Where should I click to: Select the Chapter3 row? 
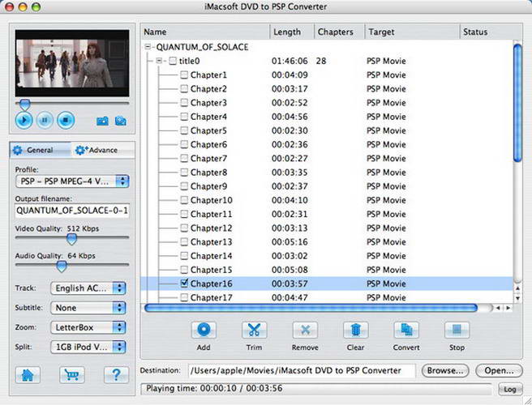(327, 103)
